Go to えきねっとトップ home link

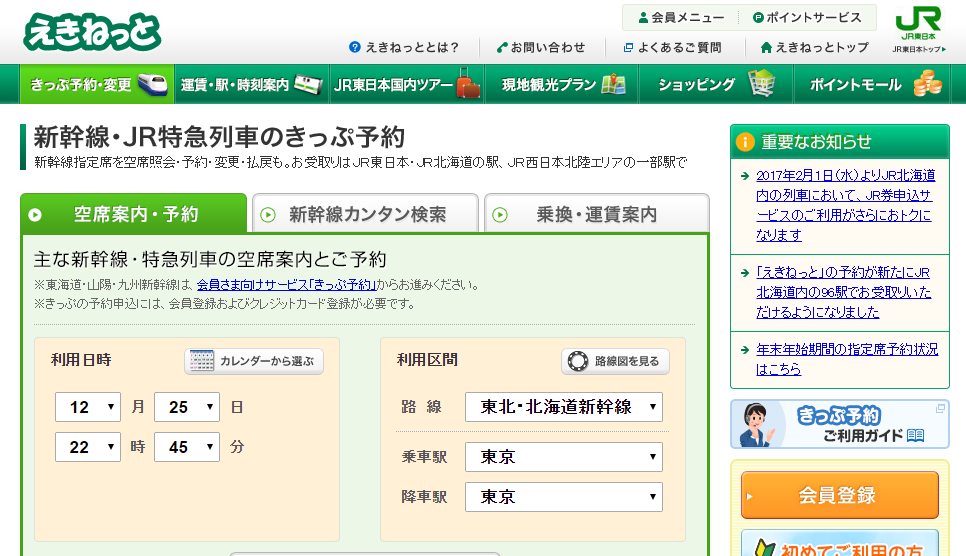(x=814, y=47)
